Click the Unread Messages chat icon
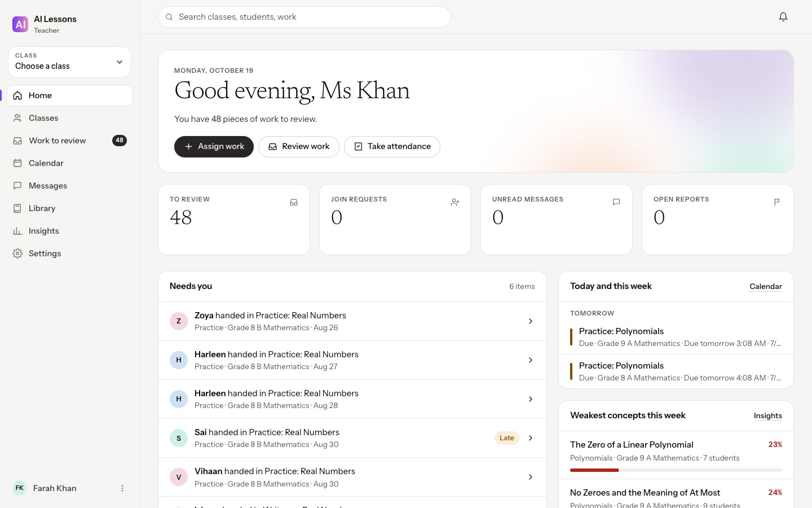The width and height of the screenshot is (812, 508). coord(616,202)
